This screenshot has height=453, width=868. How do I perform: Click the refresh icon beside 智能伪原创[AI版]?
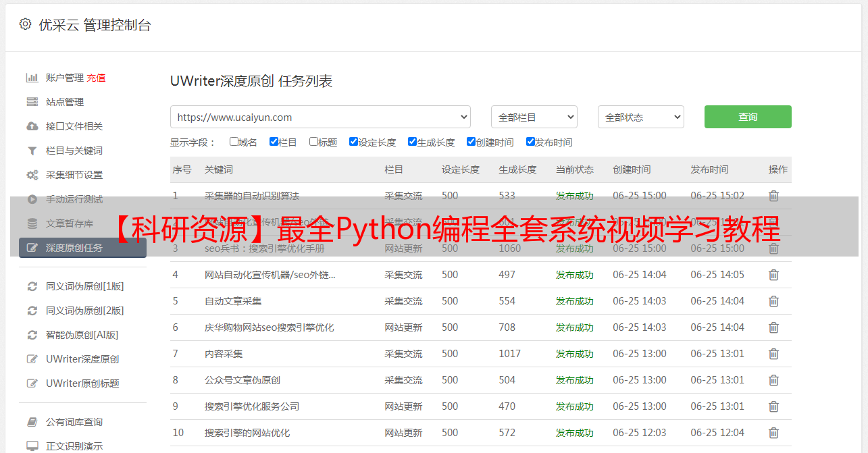click(x=32, y=335)
